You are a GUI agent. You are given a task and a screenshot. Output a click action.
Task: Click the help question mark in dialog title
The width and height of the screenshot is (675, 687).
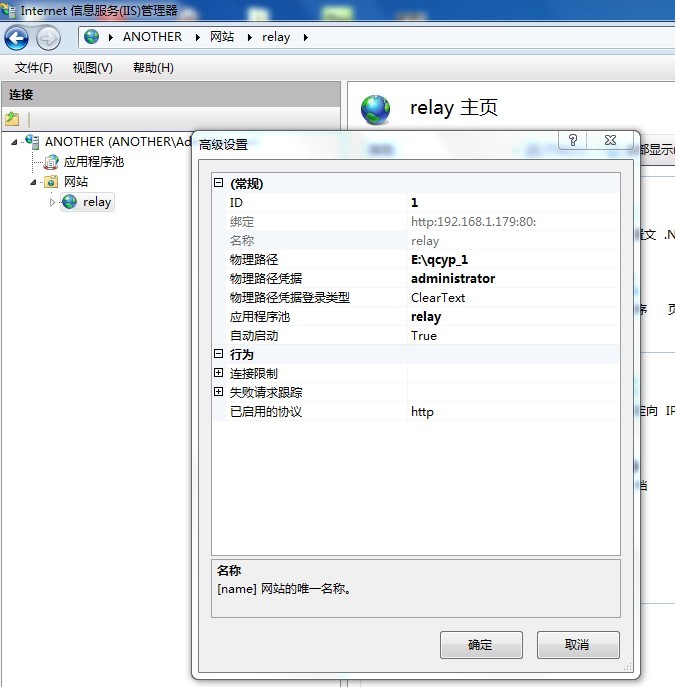573,141
